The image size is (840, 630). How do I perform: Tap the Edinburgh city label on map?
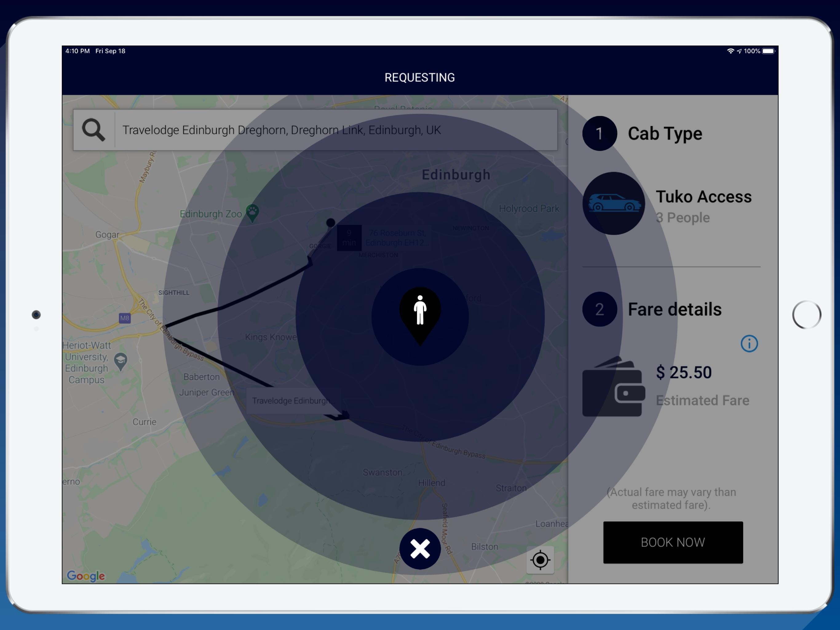click(456, 174)
